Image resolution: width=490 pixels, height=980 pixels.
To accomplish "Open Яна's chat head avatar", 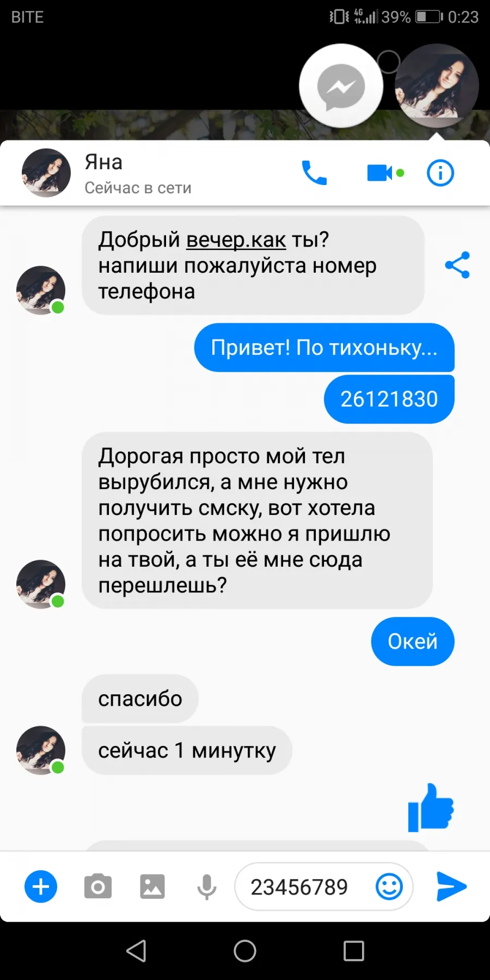I will click(x=437, y=86).
